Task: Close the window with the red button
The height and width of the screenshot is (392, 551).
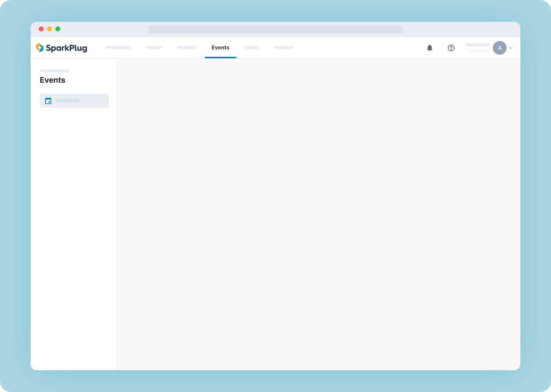Action: pos(41,29)
